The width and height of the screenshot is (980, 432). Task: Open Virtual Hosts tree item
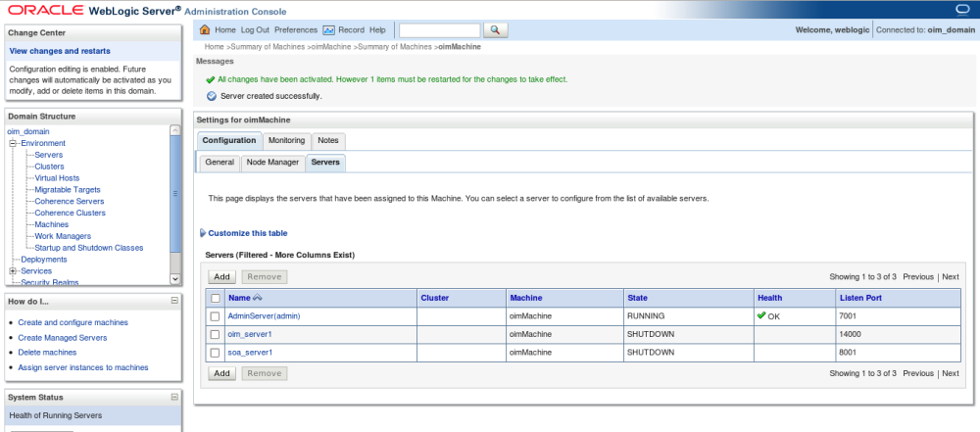(57, 178)
